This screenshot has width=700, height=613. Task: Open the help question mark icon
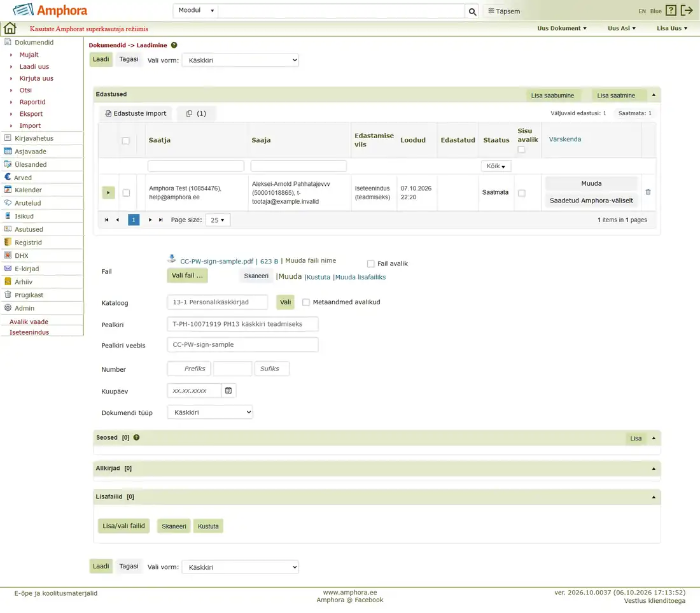671,10
